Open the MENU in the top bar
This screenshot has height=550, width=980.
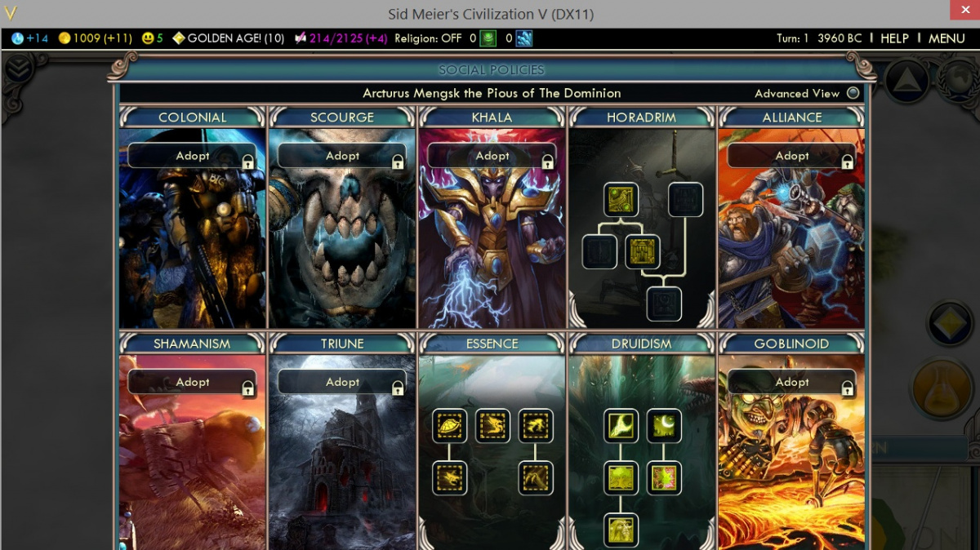[x=947, y=38]
